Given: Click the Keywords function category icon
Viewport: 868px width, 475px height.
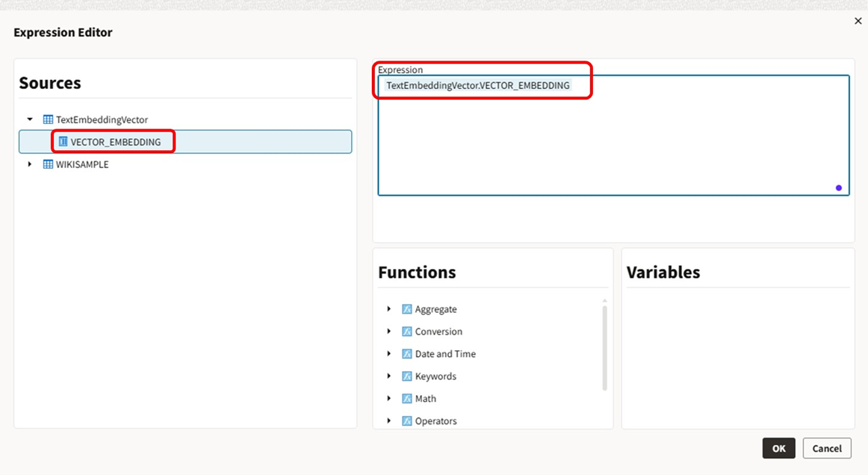Looking at the screenshot, I should click(x=407, y=376).
